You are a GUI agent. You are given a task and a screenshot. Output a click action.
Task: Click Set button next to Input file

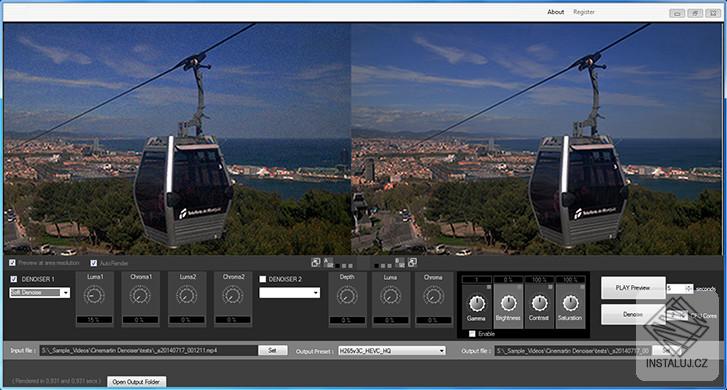coord(272,351)
